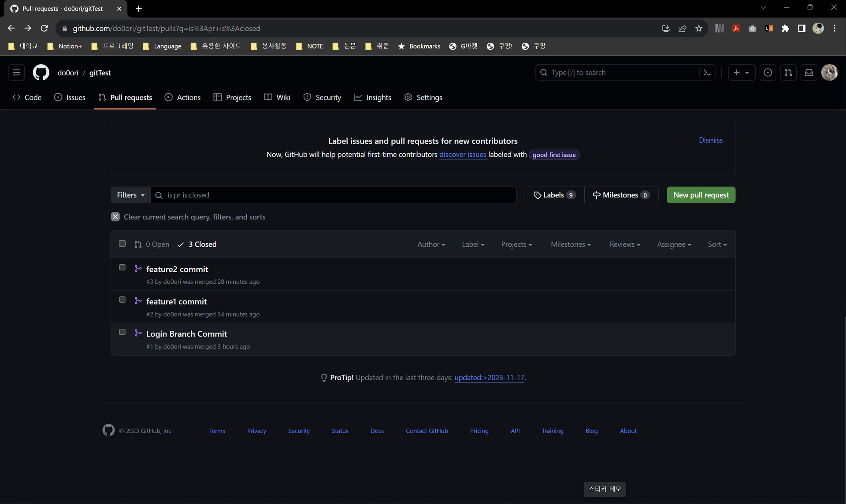Click the install app icon in address bar
The height and width of the screenshot is (504, 846).
666,28
